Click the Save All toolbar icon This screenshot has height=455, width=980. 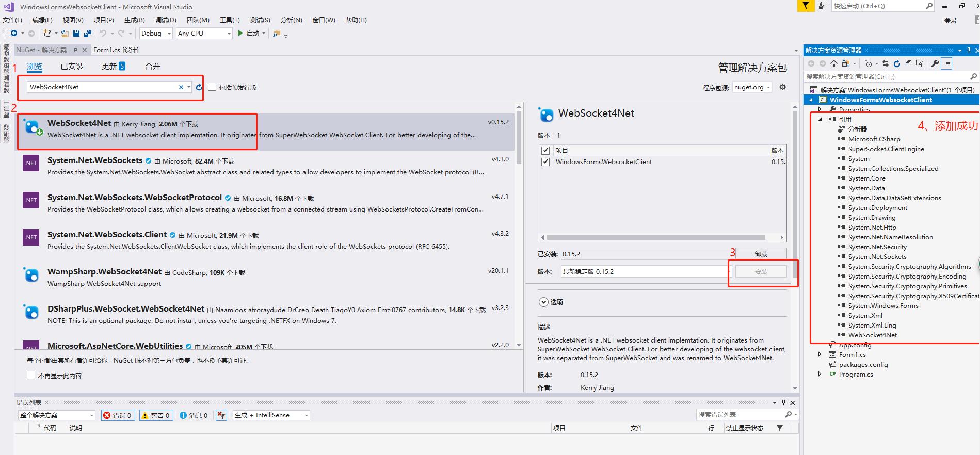(x=88, y=34)
